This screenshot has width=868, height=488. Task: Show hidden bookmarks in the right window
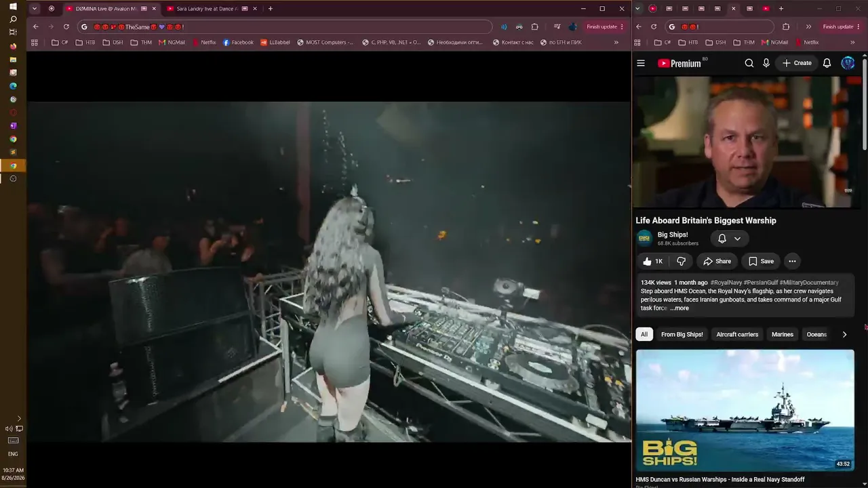(852, 42)
